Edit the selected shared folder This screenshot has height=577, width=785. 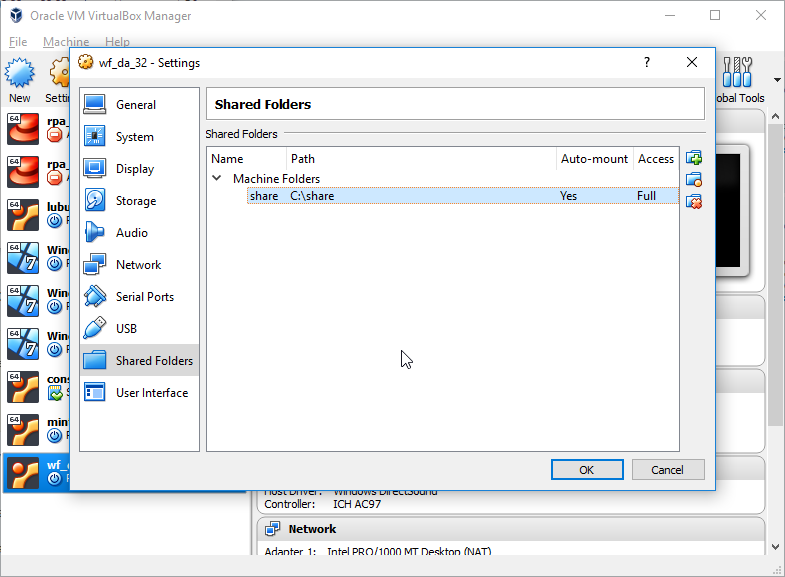click(694, 180)
